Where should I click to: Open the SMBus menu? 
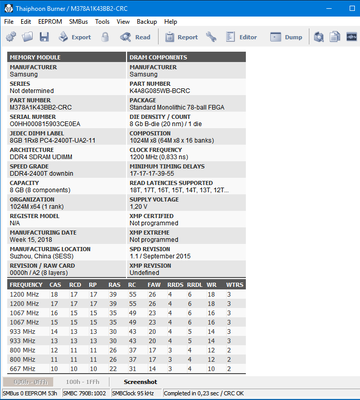click(x=78, y=22)
